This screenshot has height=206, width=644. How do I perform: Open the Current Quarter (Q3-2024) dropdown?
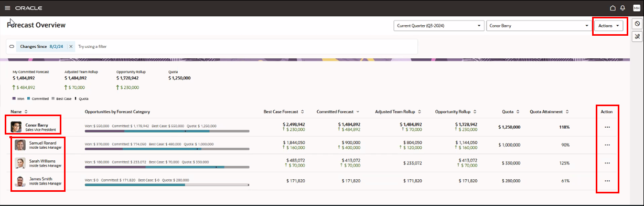(438, 25)
